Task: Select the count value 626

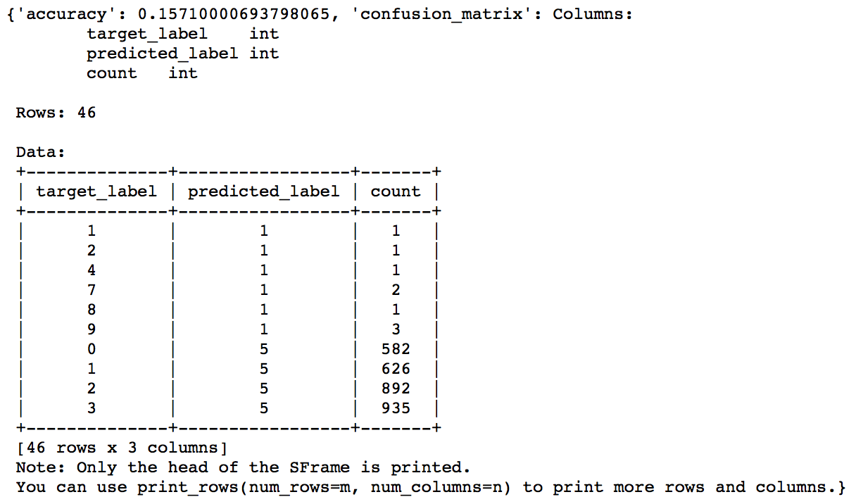Action: tap(396, 369)
